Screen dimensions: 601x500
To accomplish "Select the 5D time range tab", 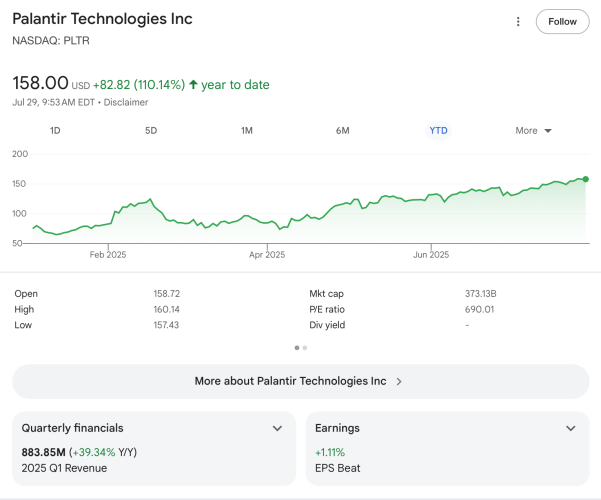I will [x=151, y=131].
